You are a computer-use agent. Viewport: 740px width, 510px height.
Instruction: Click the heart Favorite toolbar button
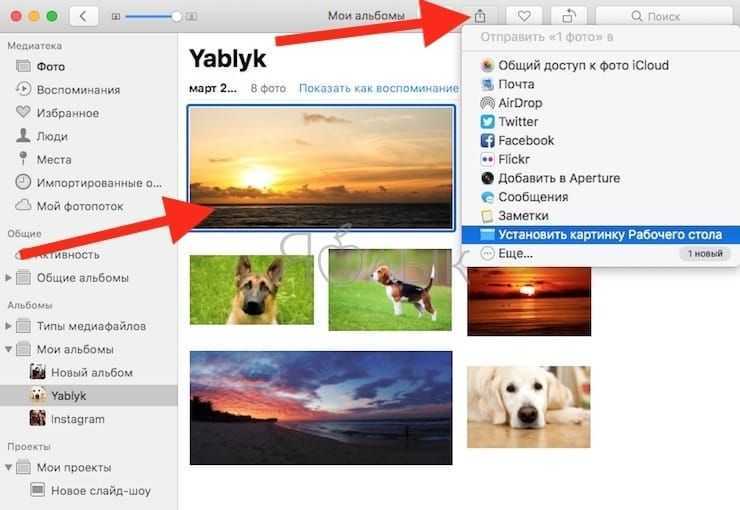pos(524,17)
